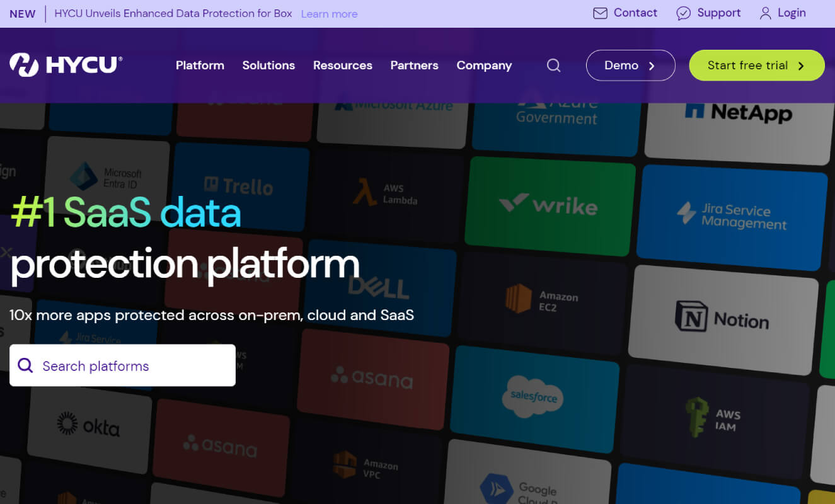
Task: Open the Platform menu
Action: click(x=200, y=66)
